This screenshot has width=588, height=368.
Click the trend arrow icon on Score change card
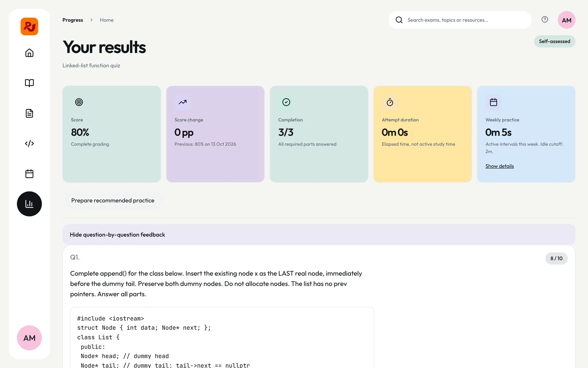click(183, 102)
